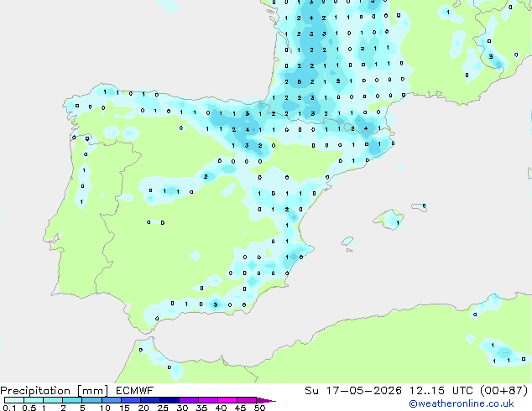532x411 pixels.
Task: Click the 0.5–1 mm legend swatch
Action: click(x=34, y=400)
